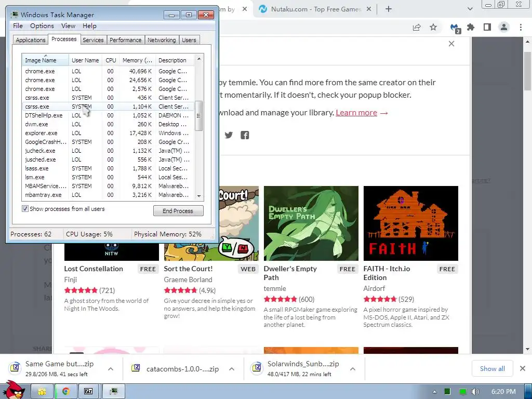Screen dimensions: 532x399
Task: Click the share page icon in Chrome toolbar
Action: point(417,28)
